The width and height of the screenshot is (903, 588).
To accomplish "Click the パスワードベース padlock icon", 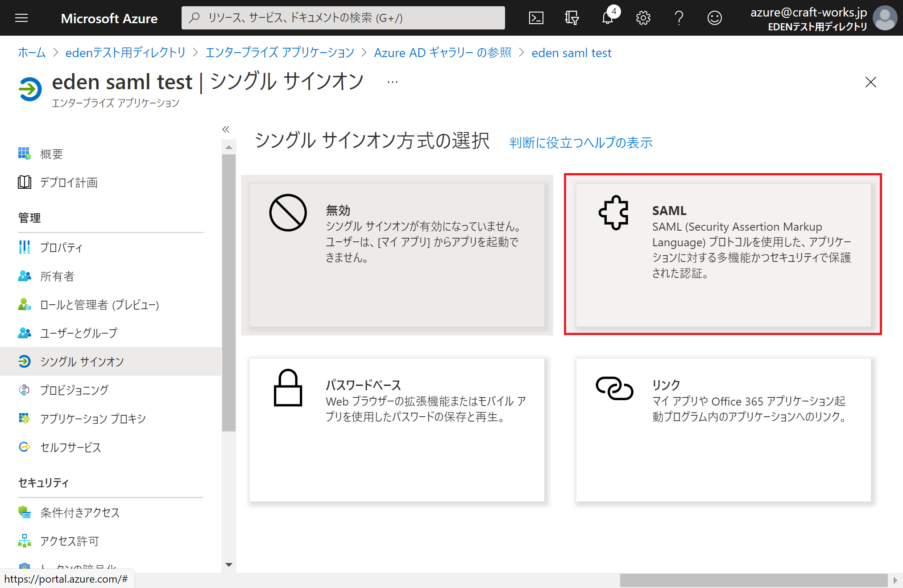I will (288, 387).
